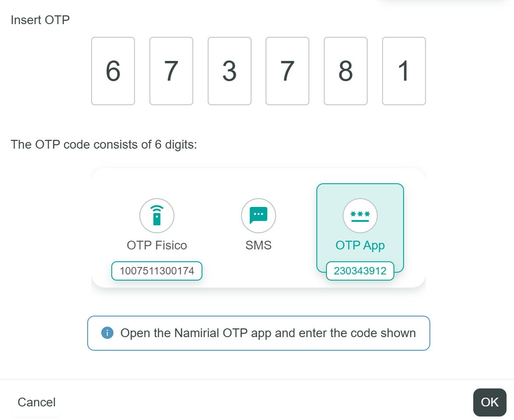This screenshot has width=514, height=420.
Task: Click the 1007511300174 serial badge
Action: [x=157, y=271]
